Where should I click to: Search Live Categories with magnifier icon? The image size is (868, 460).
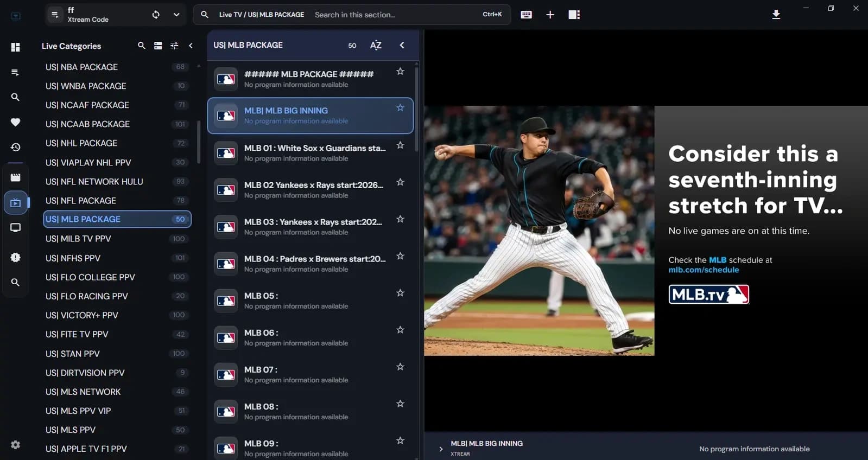[x=142, y=46]
